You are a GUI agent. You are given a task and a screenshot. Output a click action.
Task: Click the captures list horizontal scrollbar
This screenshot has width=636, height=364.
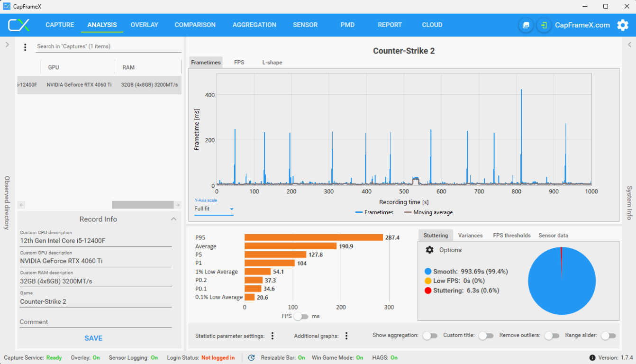coord(143,205)
